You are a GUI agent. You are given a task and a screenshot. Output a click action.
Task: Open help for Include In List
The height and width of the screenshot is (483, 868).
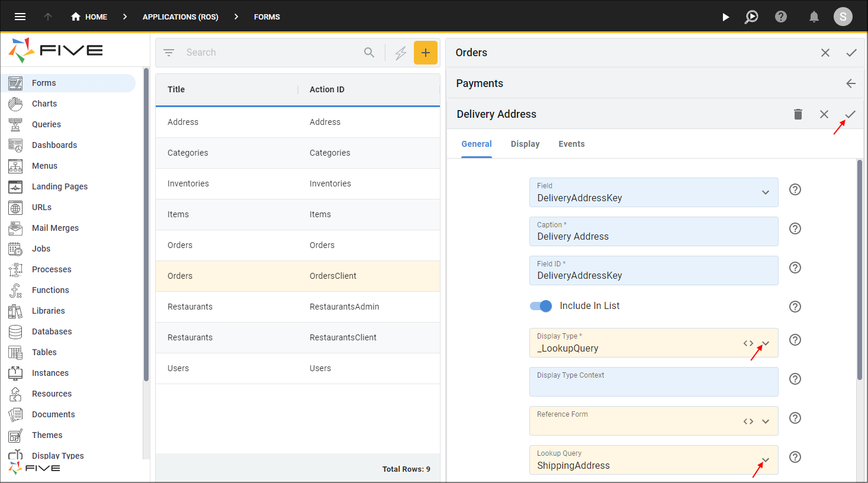click(x=795, y=307)
